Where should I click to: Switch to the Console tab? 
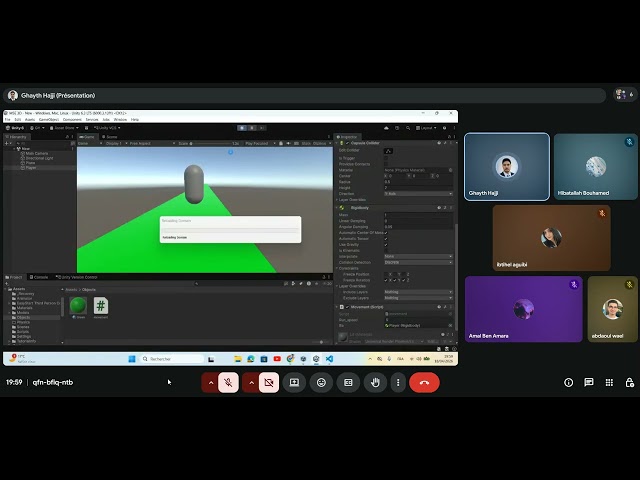coord(39,277)
